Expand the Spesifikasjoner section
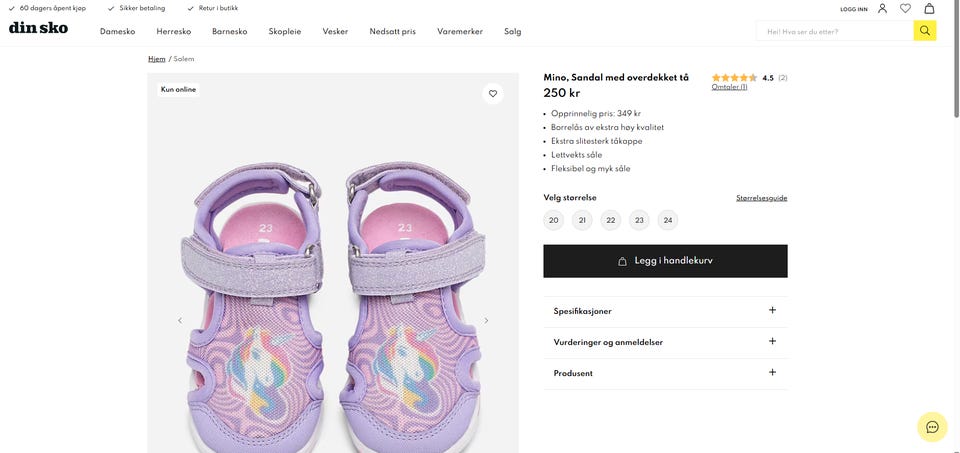Viewport: 960px width, 453px height. coord(666,311)
